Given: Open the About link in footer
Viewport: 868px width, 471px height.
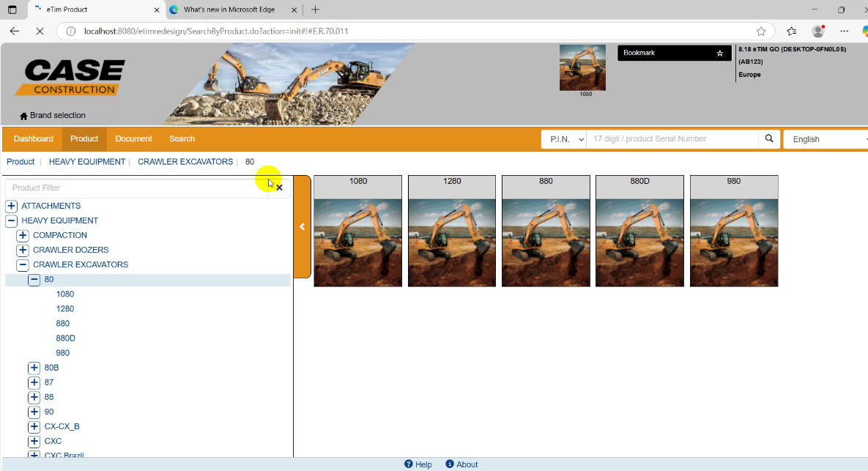Looking at the screenshot, I should [461, 464].
